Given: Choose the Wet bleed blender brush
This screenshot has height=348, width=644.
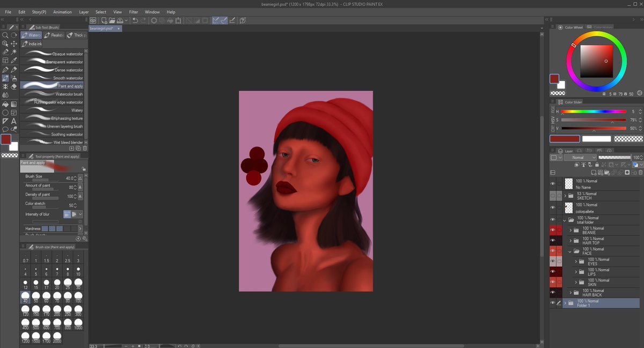Looking at the screenshot, I should [53, 142].
